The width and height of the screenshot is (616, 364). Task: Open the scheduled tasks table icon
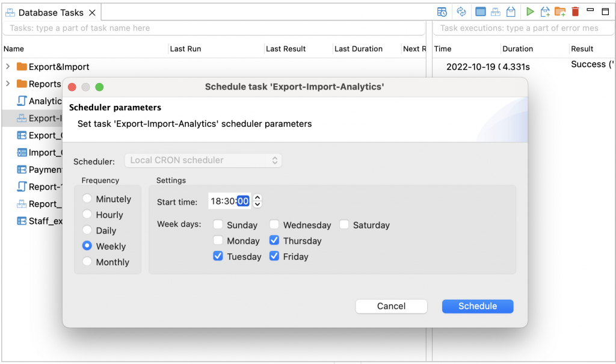442,12
